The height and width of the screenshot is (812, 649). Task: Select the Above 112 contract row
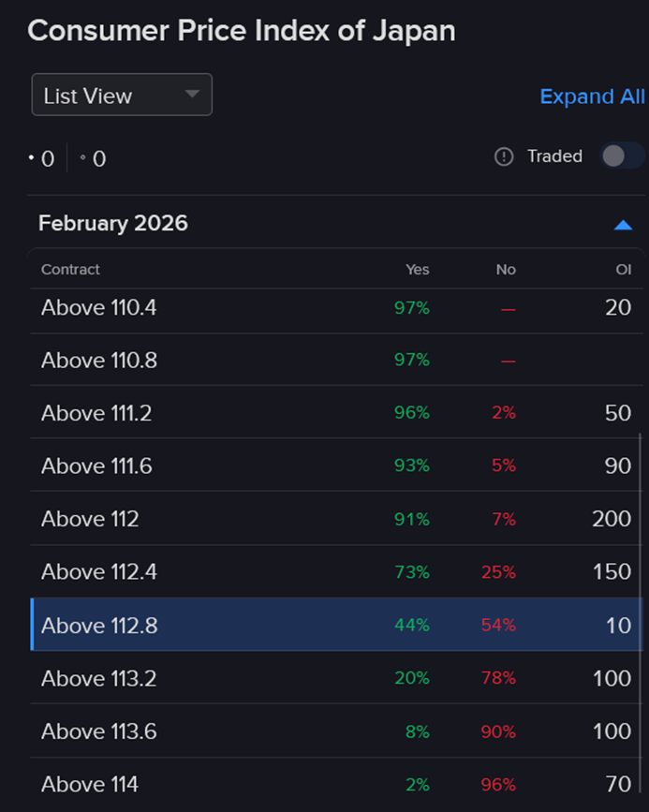(90, 519)
